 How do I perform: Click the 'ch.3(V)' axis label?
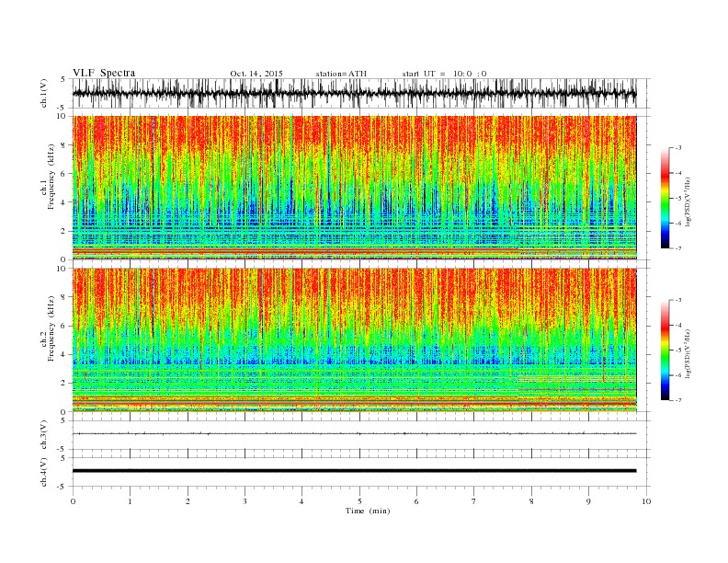tap(44, 434)
